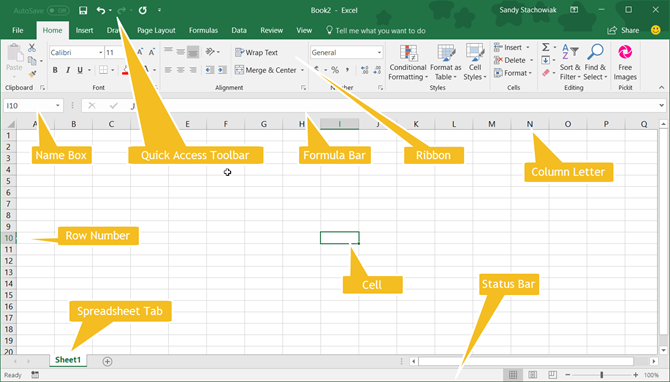
Task: Toggle Wrap Text on selected cell
Action: coord(256,53)
